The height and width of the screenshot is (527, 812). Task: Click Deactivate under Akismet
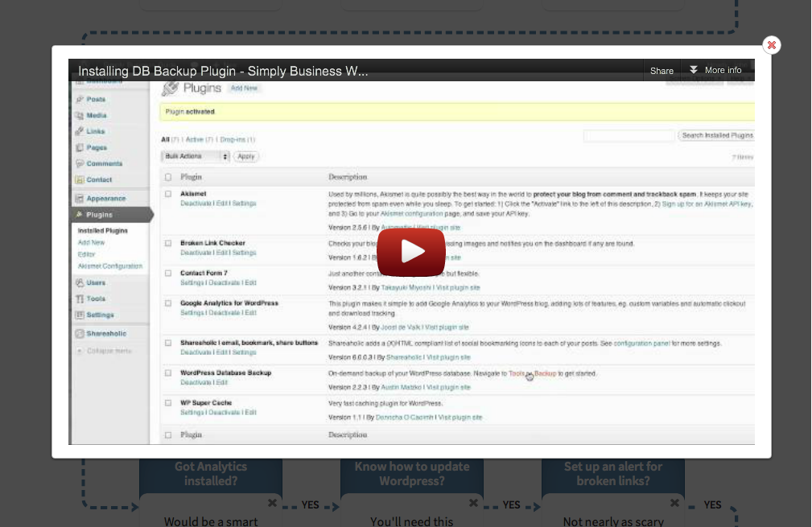pyautogui.click(x=196, y=204)
